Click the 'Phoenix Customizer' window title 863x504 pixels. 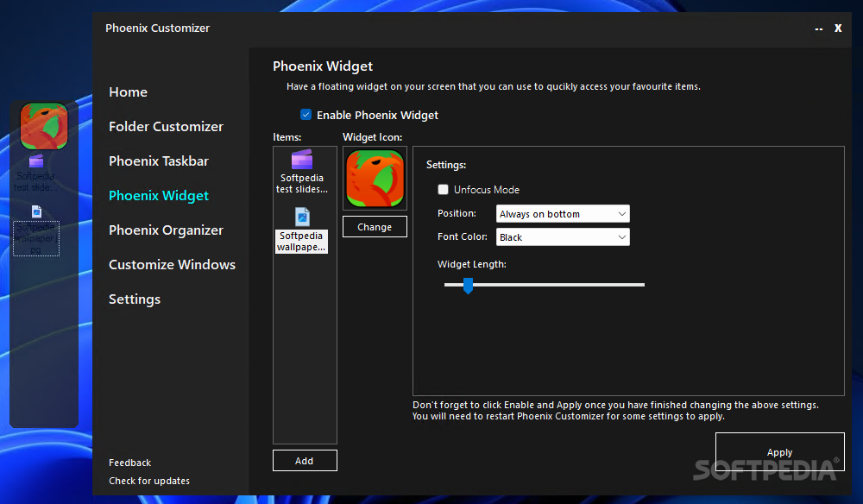[157, 28]
